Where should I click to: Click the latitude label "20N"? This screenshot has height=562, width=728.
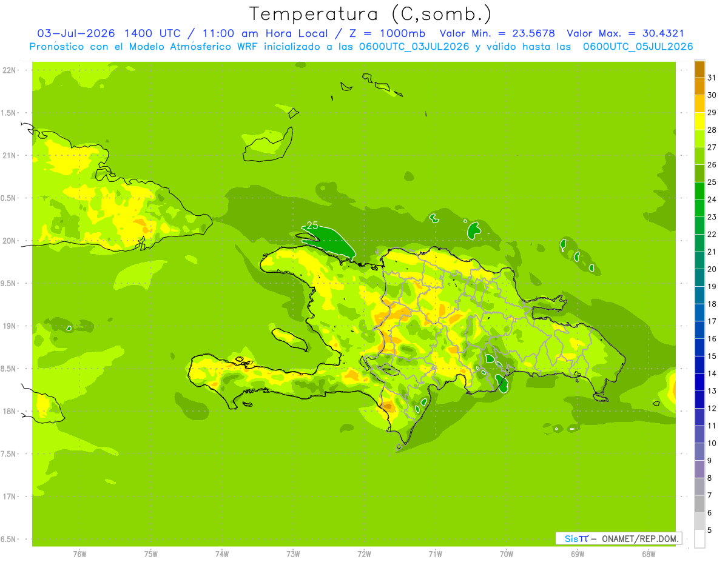10,241
